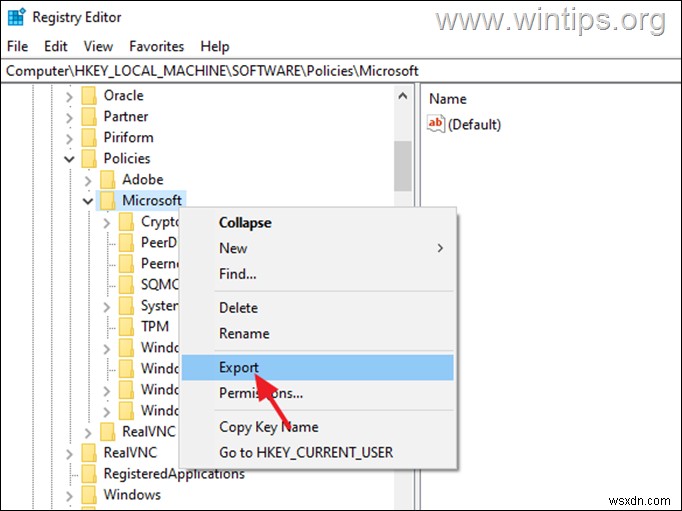Select the Microsoft folder icon

pos(107,200)
